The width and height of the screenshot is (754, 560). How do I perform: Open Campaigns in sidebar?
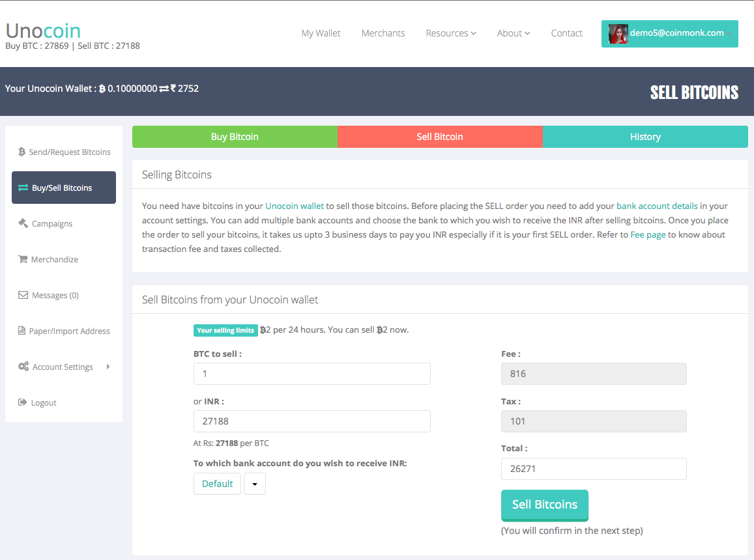click(64, 223)
